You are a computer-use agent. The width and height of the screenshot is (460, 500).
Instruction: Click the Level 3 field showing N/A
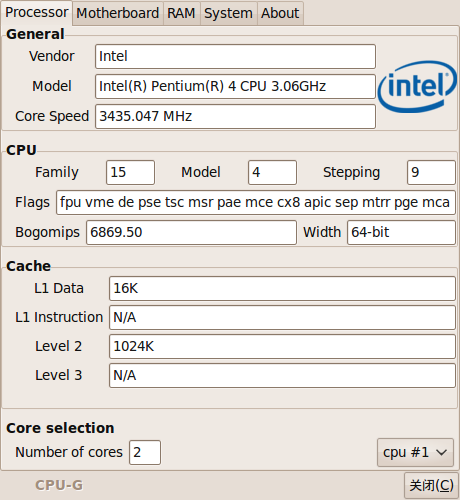click(x=282, y=375)
